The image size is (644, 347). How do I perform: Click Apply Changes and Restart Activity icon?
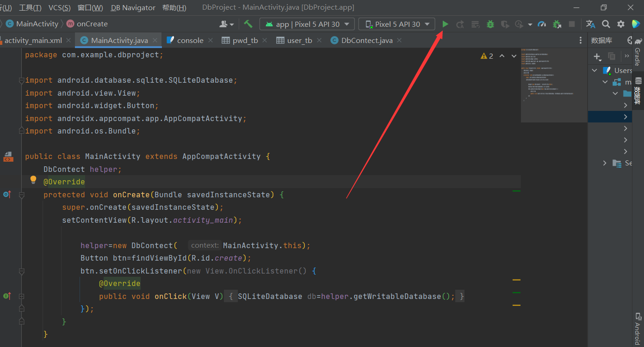click(460, 24)
